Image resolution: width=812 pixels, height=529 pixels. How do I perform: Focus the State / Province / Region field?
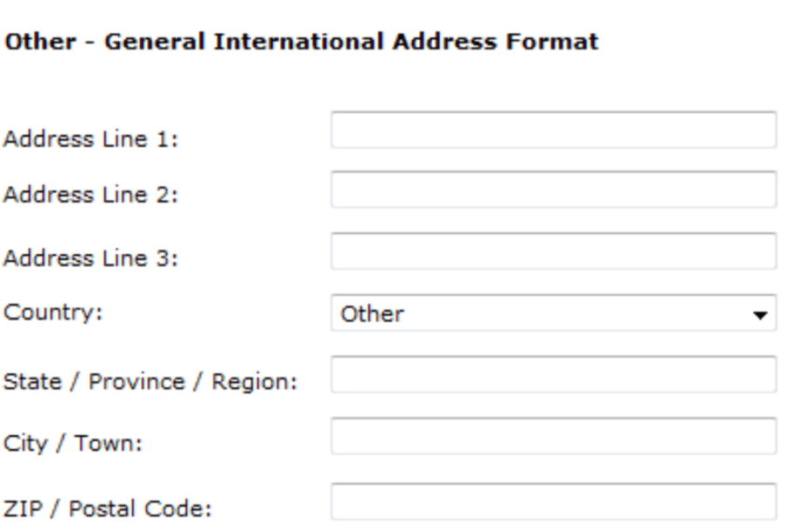(553, 375)
